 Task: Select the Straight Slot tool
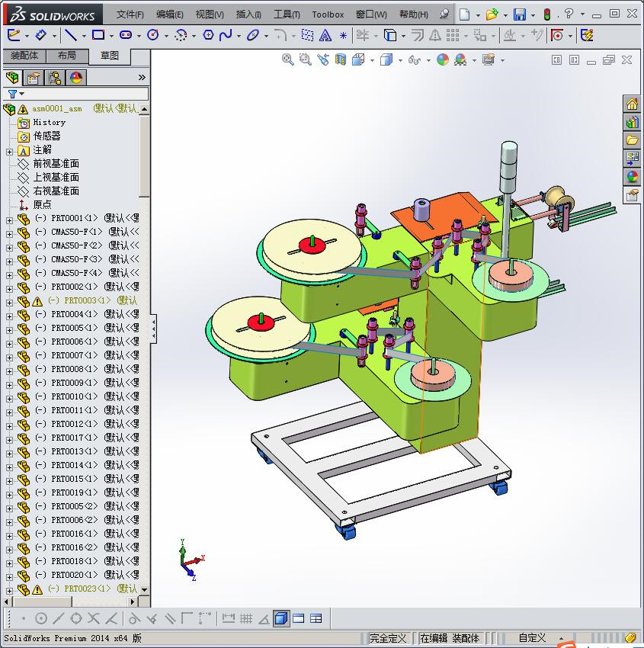click(126, 35)
